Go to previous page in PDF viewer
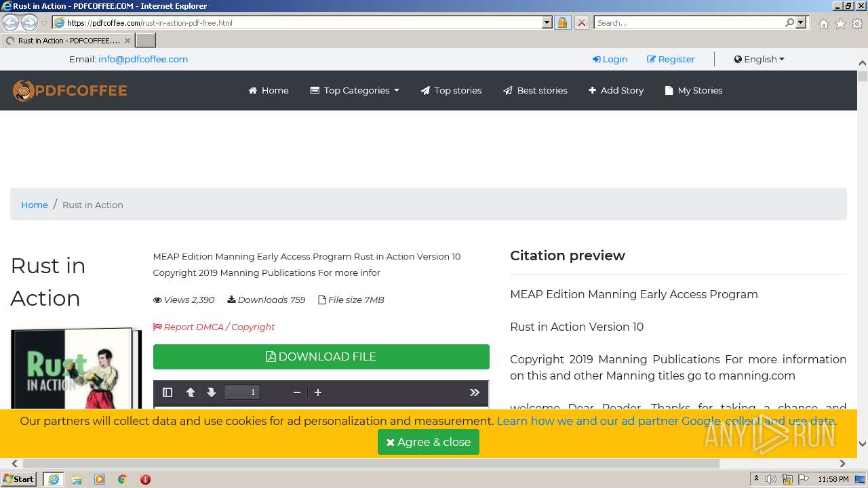This screenshot has width=868, height=488. click(x=191, y=392)
